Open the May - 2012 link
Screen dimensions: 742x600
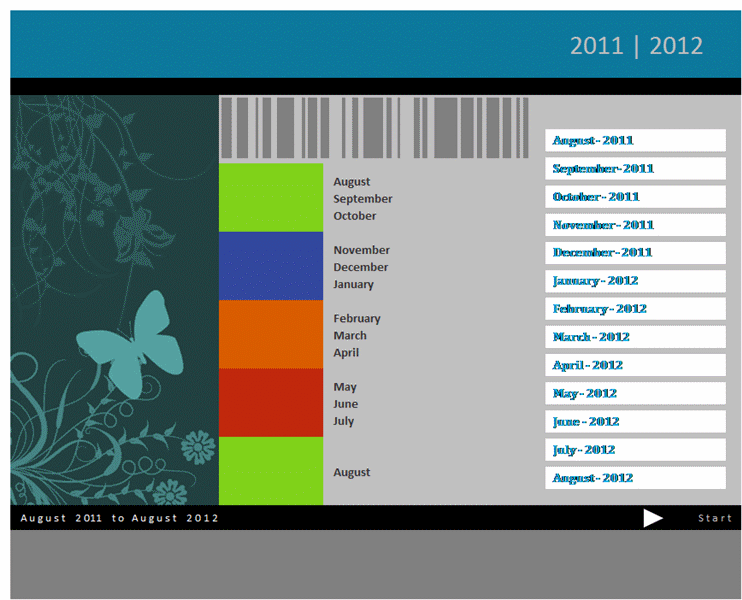635,393
